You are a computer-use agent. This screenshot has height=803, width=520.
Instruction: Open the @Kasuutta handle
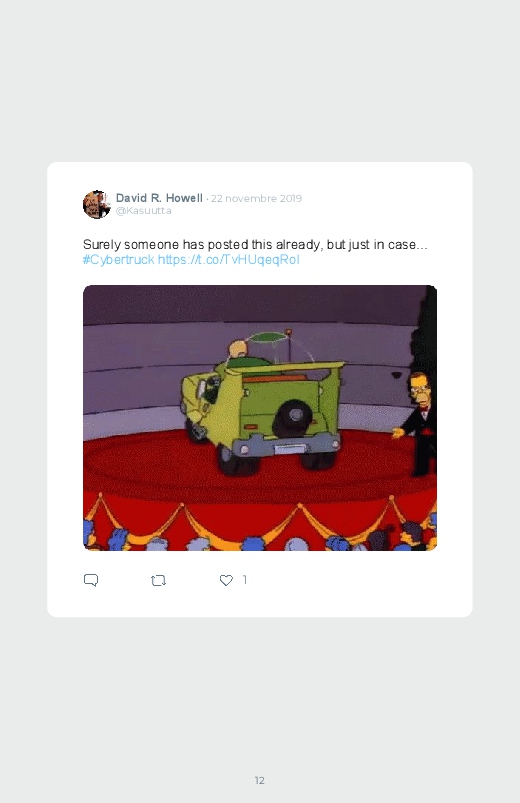[143, 211]
